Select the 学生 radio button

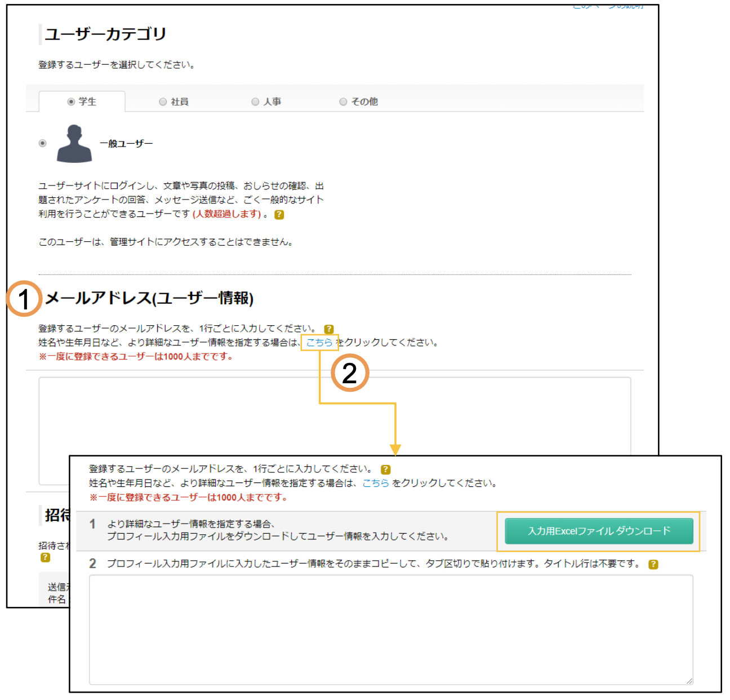click(71, 102)
